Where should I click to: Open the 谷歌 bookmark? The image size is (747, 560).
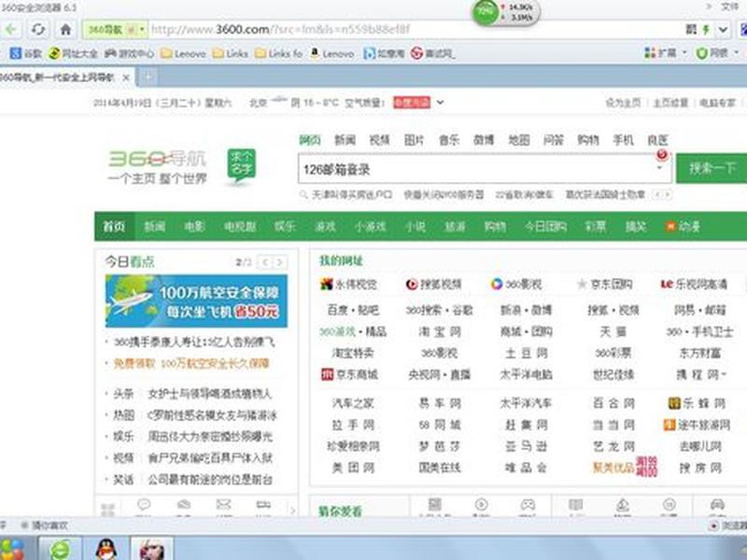pyautogui.click(x=26, y=53)
